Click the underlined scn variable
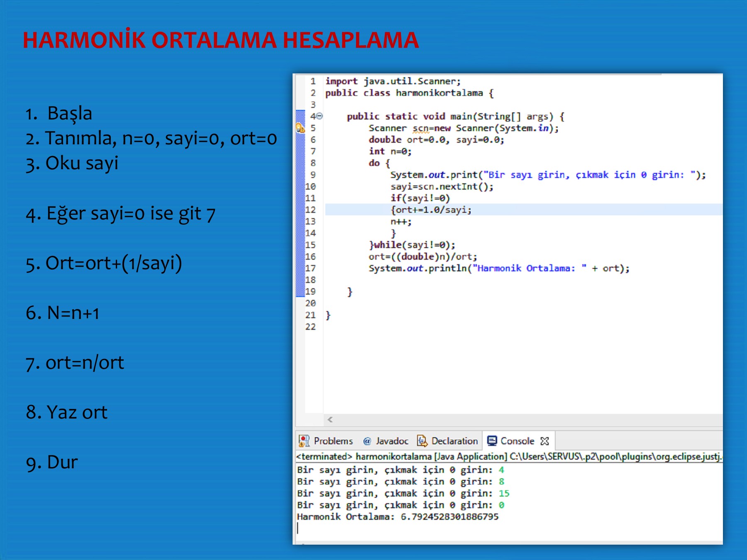 (420, 129)
